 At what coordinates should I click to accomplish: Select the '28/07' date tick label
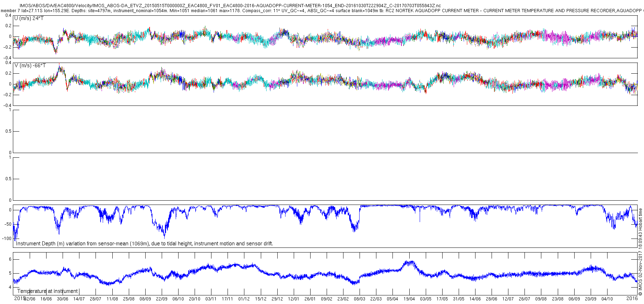click(96, 299)
